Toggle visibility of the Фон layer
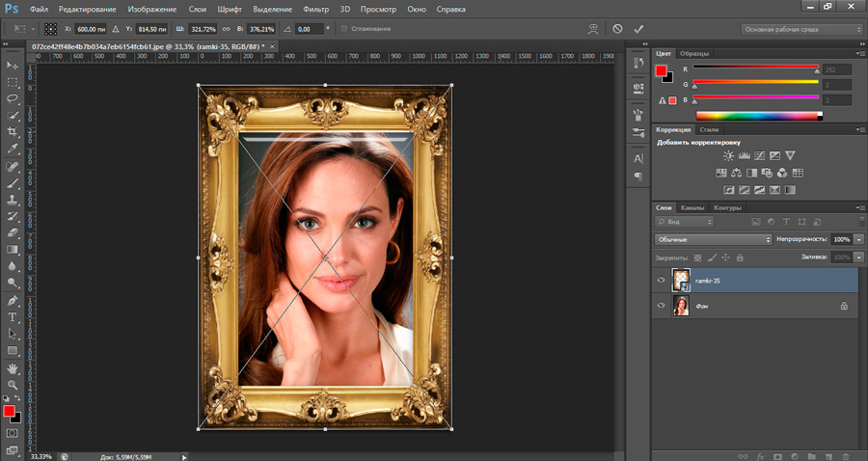Viewport: 868px width, 461px height. [x=662, y=306]
